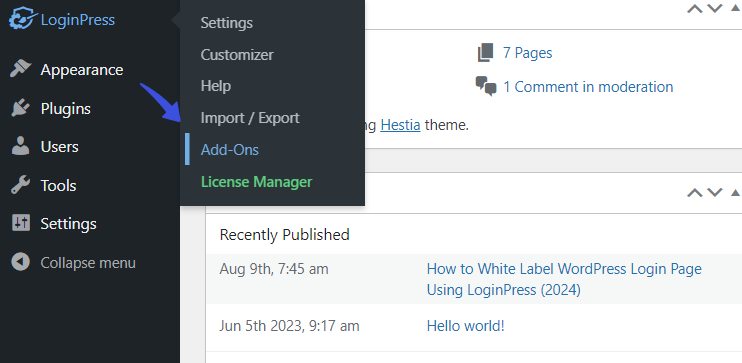View 1 Comment in moderation
The height and width of the screenshot is (363, 742).
pos(588,87)
